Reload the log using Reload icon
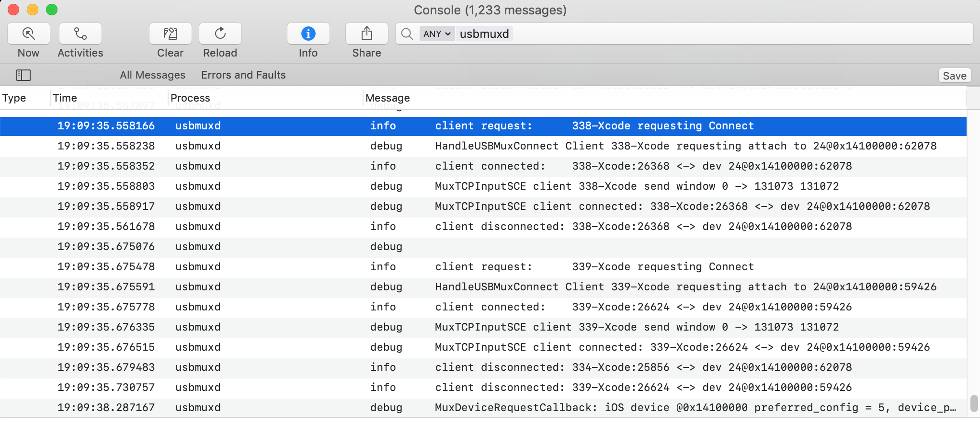 tap(220, 34)
